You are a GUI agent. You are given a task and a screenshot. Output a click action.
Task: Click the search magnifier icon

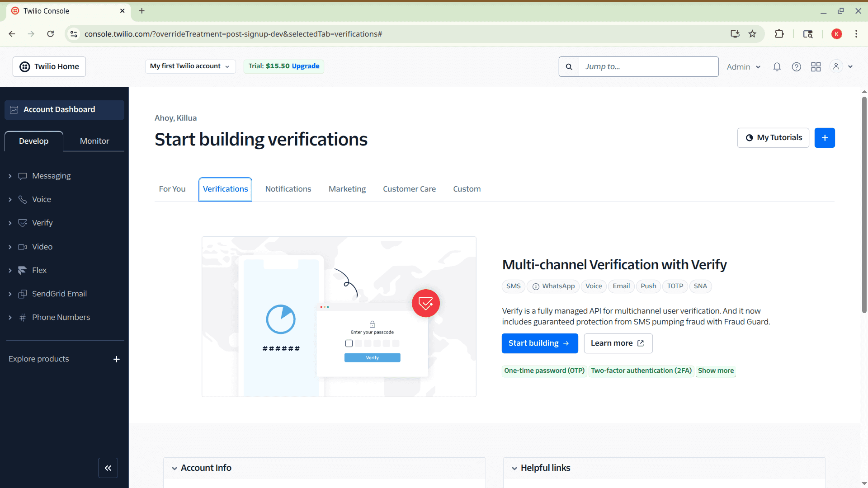coord(569,67)
